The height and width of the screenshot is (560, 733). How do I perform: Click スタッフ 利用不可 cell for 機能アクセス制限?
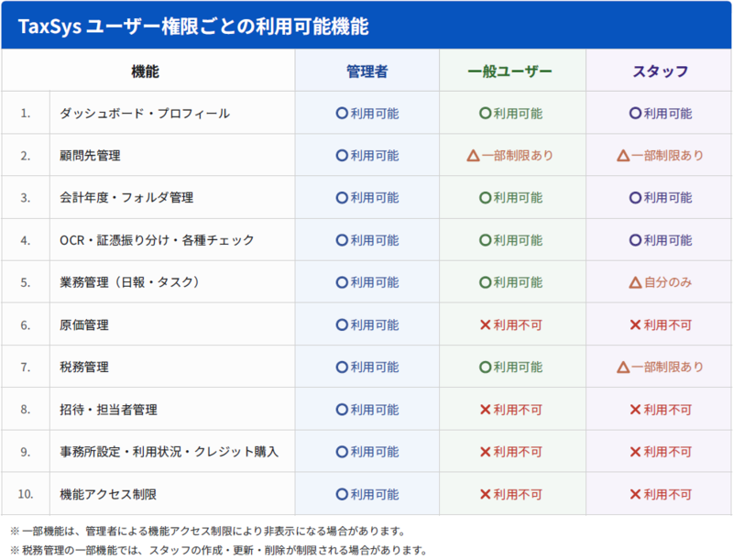[661, 495]
